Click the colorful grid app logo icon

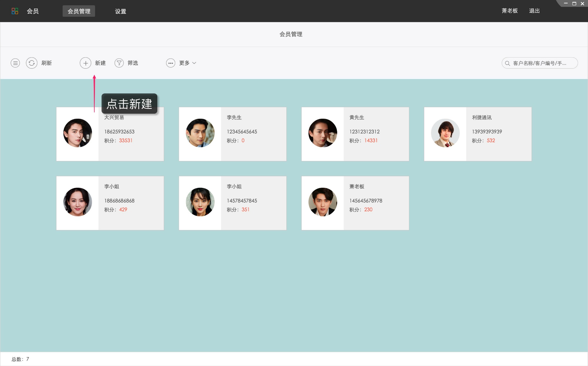coord(15,11)
